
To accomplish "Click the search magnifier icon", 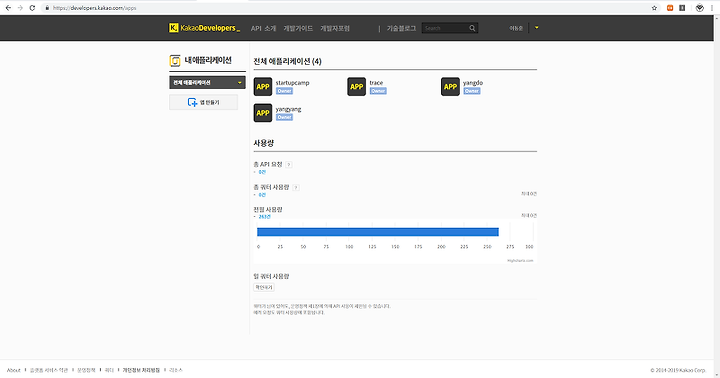I will (472, 28).
